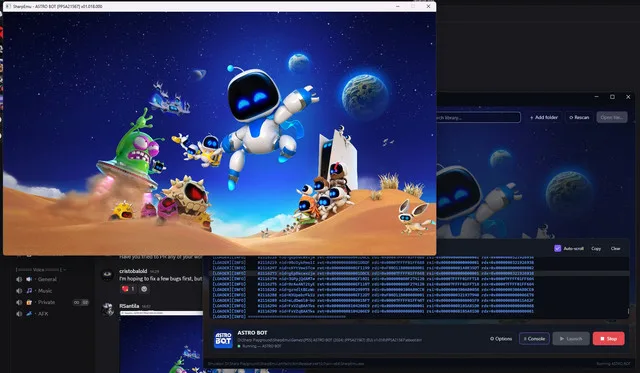Click the game window title bar icon
This screenshot has height=373, width=640.
(8, 7)
